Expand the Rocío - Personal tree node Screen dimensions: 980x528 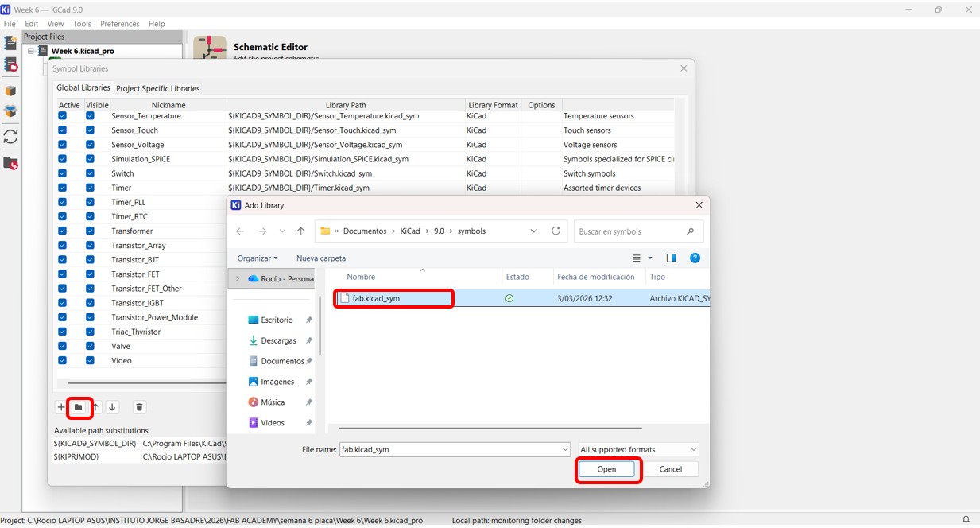click(x=238, y=279)
